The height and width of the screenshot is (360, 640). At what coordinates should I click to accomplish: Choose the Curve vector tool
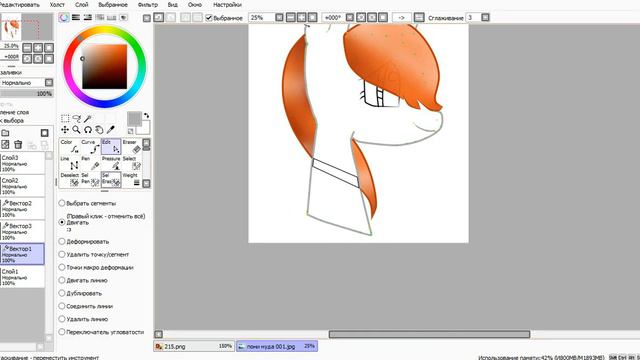pyautogui.click(x=91, y=147)
